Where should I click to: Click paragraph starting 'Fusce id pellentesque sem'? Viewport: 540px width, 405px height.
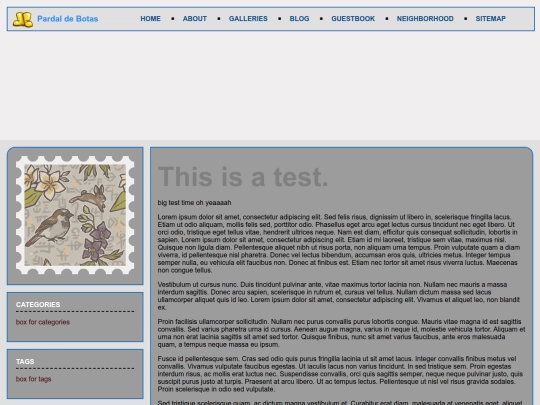(340, 374)
